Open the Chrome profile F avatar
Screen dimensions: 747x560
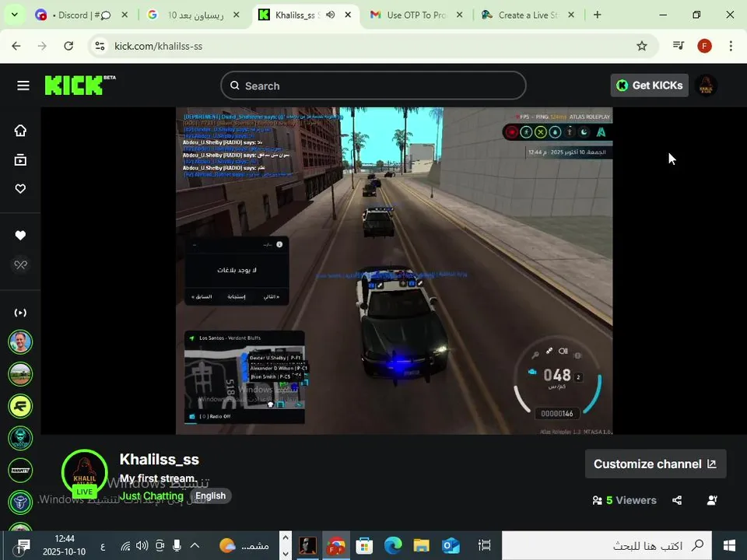(705, 46)
